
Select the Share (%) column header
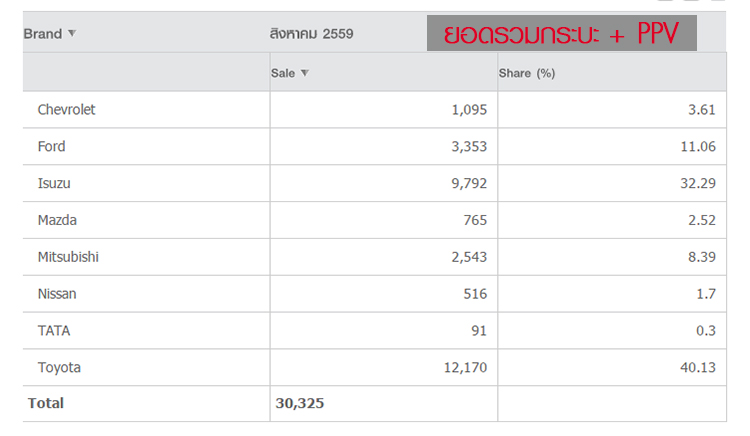point(526,73)
